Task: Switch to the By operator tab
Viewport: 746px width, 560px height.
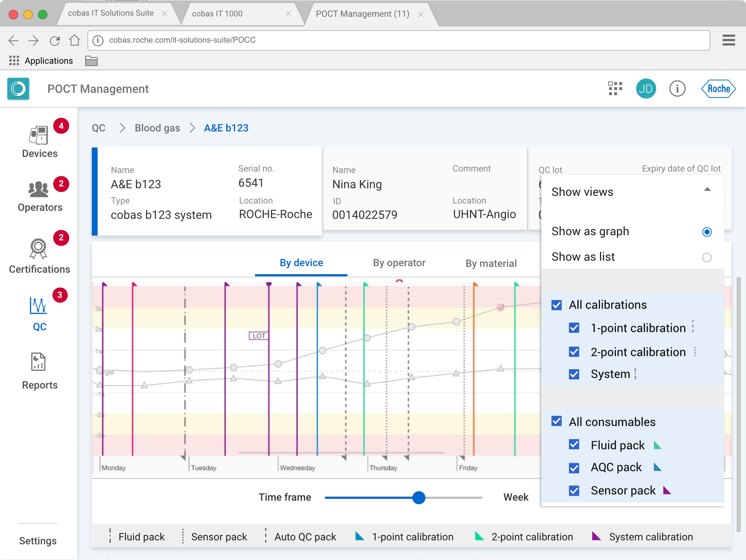Action: [x=399, y=263]
